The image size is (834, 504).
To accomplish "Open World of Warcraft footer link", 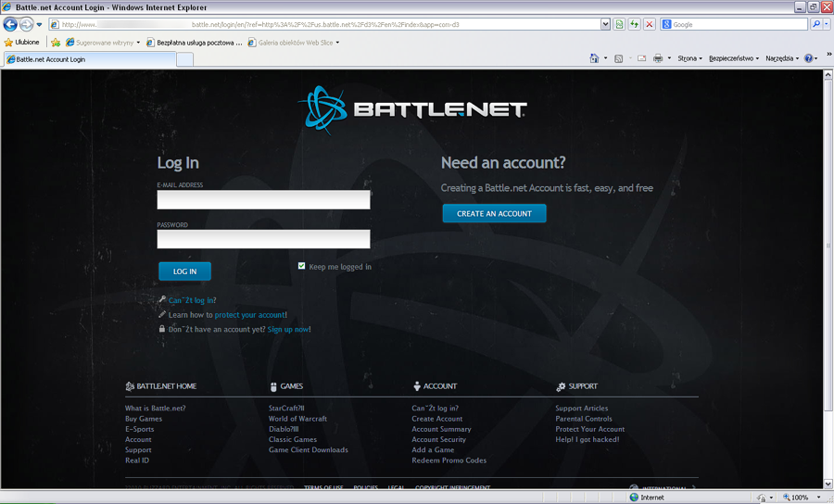I will (x=297, y=419).
